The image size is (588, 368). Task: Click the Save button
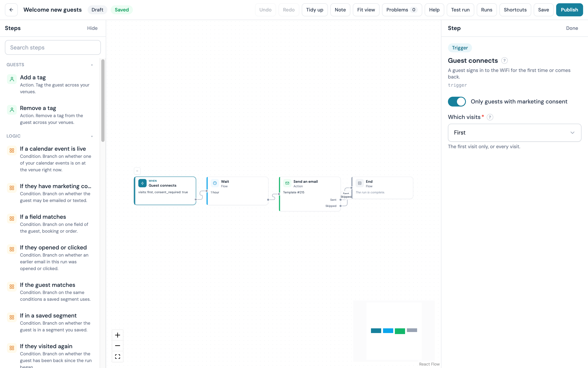click(x=543, y=10)
